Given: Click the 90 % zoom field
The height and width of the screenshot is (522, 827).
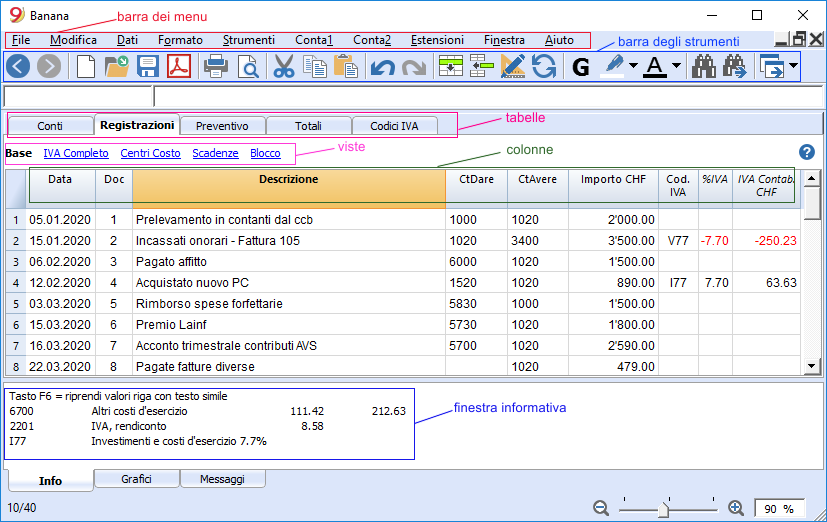Looking at the screenshot, I should [779, 509].
